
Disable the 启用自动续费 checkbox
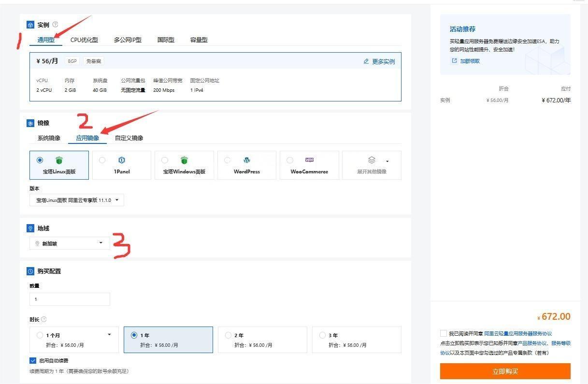tap(33, 360)
